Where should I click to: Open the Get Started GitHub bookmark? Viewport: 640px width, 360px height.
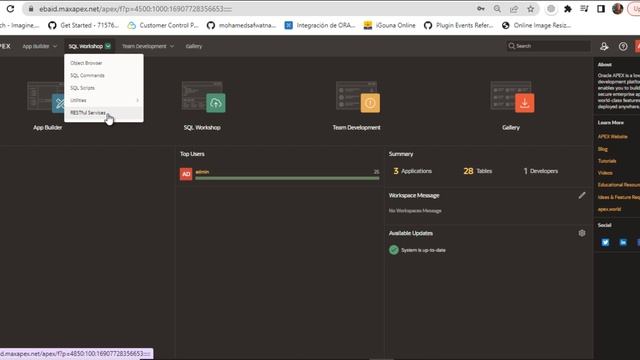[x=84, y=25]
